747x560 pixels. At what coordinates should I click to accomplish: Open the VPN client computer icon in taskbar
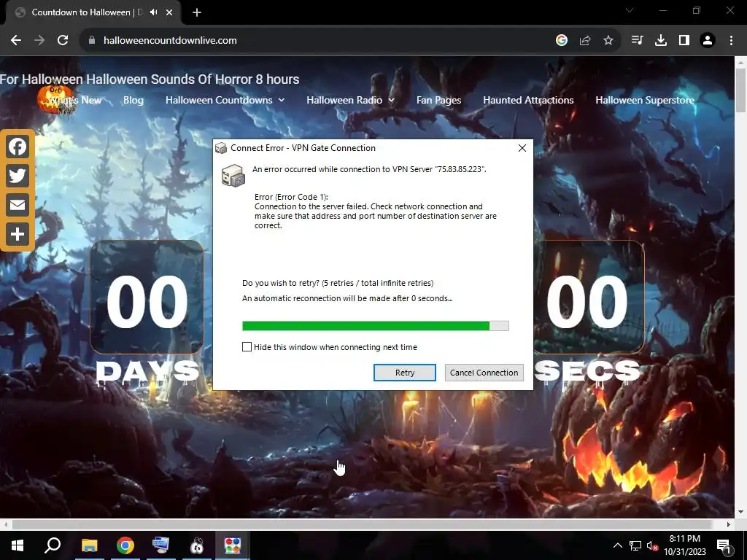pyautogui.click(x=160, y=545)
